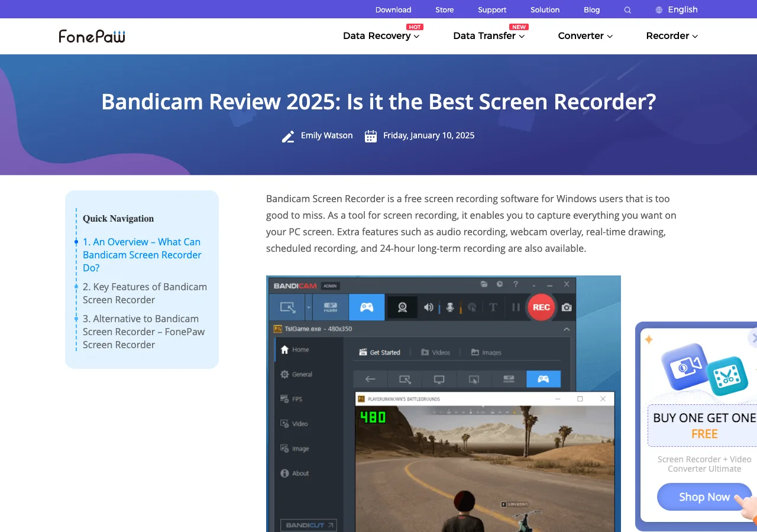Select fullscreen monitor mode icon in Bandicam
Viewport: 757px width, 532px height.
coord(439,379)
